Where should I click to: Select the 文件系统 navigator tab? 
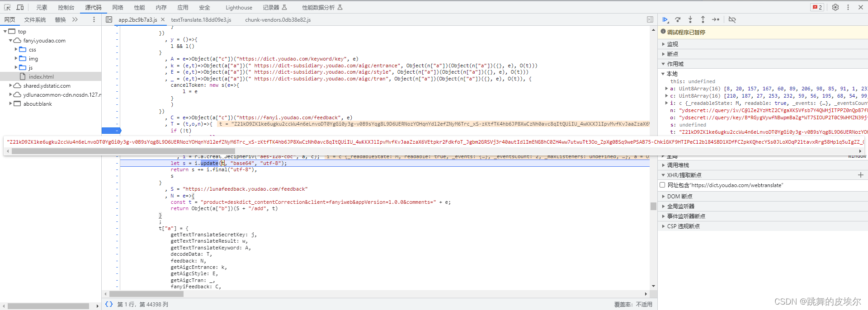[x=35, y=19]
